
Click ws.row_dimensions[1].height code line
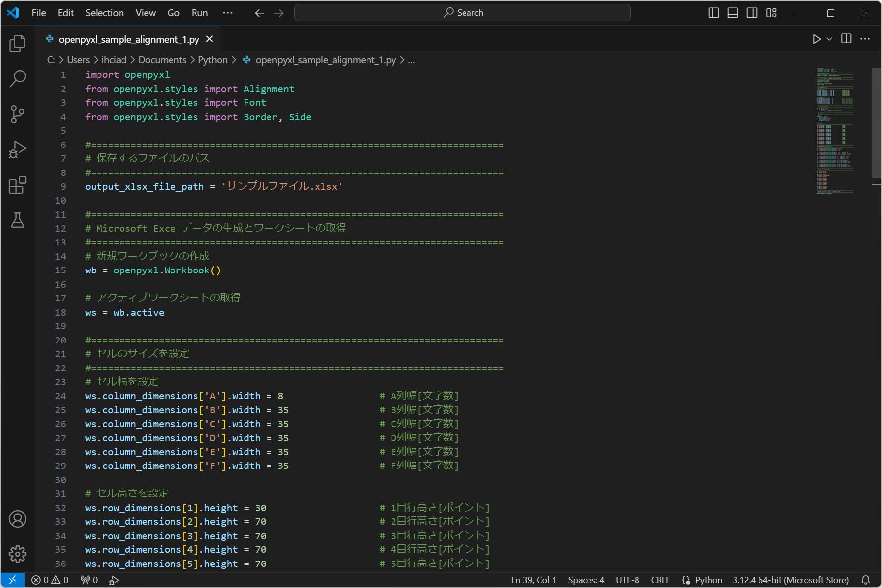tap(175, 508)
